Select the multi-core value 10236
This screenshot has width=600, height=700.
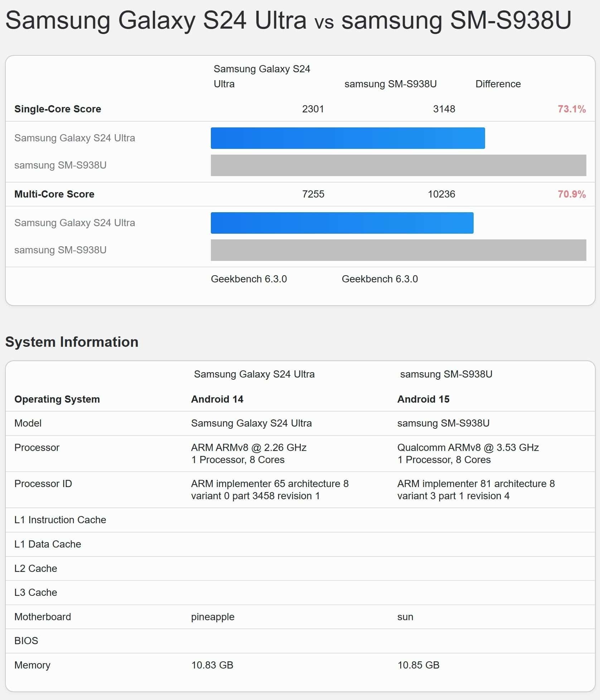pyautogui.click(x=441, y=194)
